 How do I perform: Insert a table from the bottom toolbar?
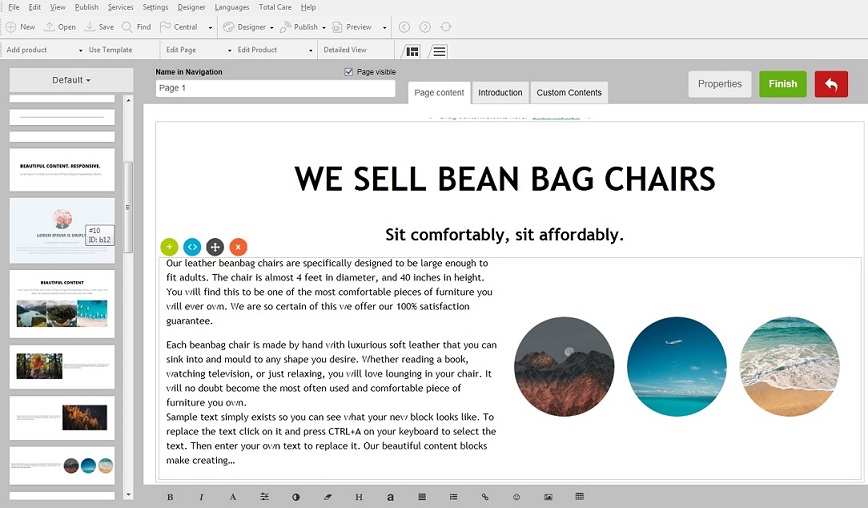(x=579, y=497)
